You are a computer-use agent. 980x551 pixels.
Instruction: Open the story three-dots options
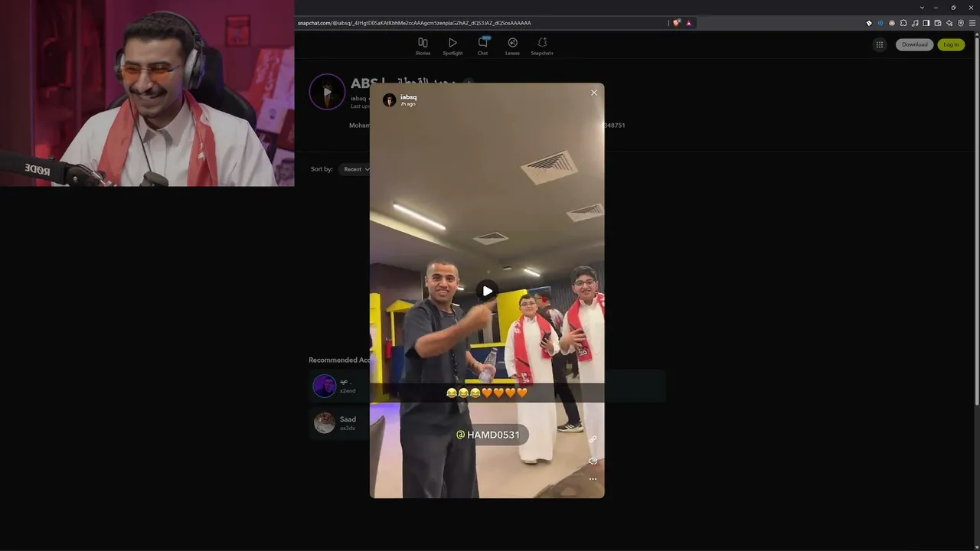point(593,479)
